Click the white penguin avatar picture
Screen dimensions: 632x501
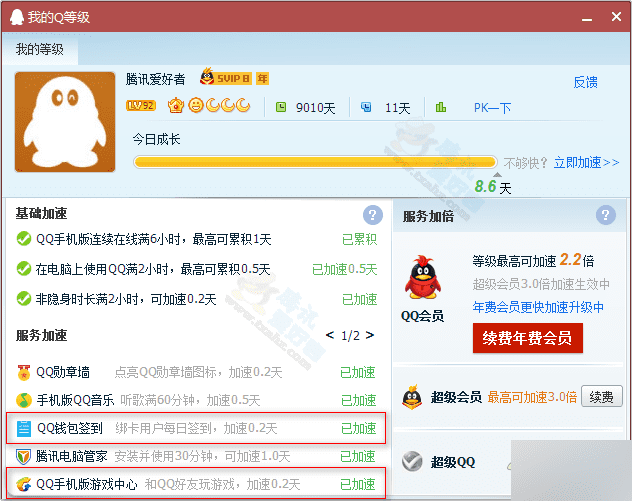pyautogui.click(x=65, y=122)
